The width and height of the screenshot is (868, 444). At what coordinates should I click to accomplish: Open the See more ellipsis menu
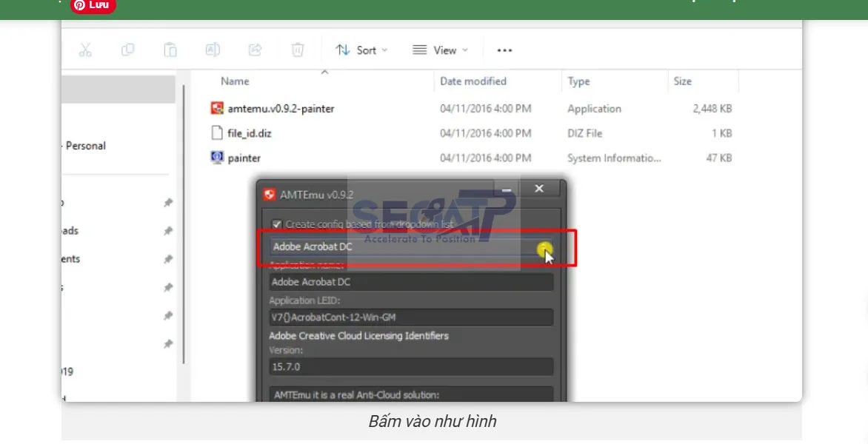coord(504,50)
